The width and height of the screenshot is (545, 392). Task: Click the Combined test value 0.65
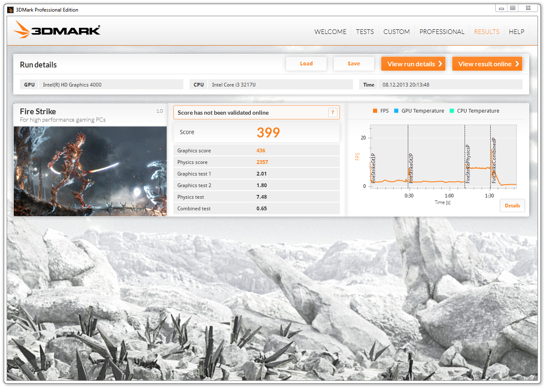pos(262,209)
